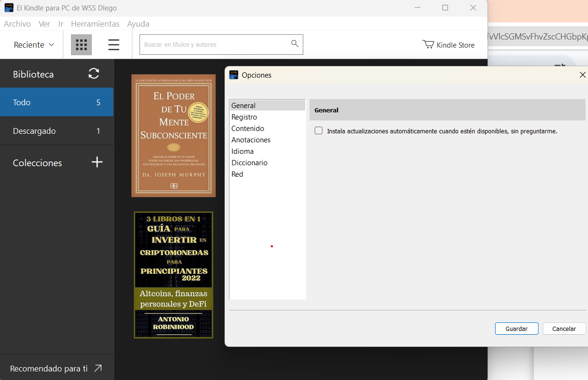Open the Herramientas menu

[95, 24]
